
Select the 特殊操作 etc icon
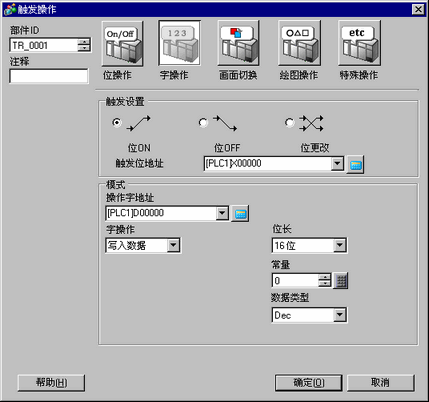click(359, 43)
